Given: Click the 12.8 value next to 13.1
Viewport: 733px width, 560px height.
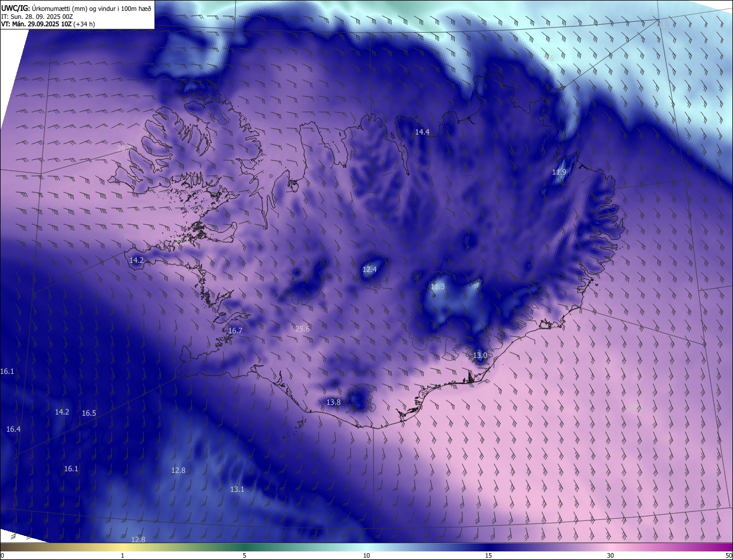Looking at the screenshot, I should tap(178, 471).
